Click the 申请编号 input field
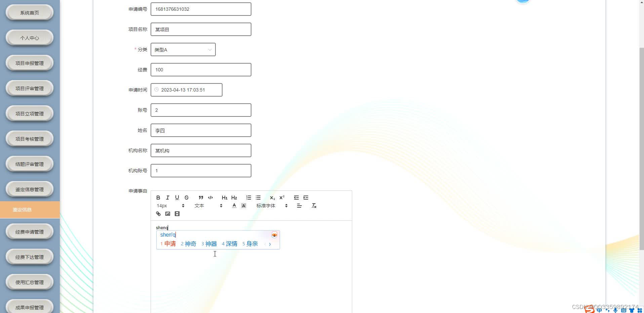This screenshot has width=644, height=313. pos(201,9)
